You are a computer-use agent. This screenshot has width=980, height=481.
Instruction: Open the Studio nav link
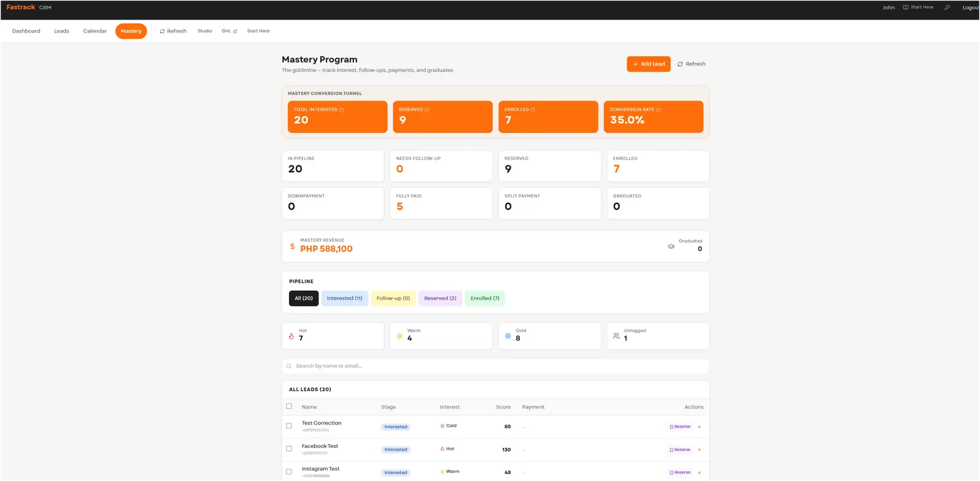click(205, 31)
